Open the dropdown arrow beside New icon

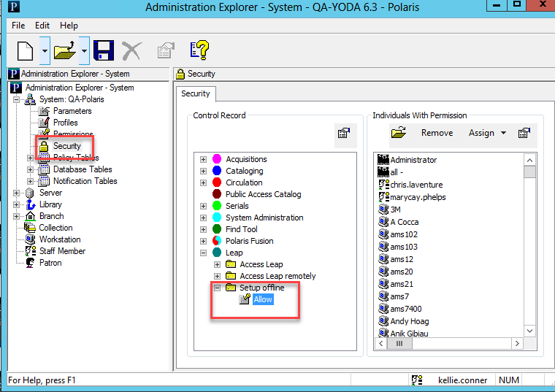45,51
